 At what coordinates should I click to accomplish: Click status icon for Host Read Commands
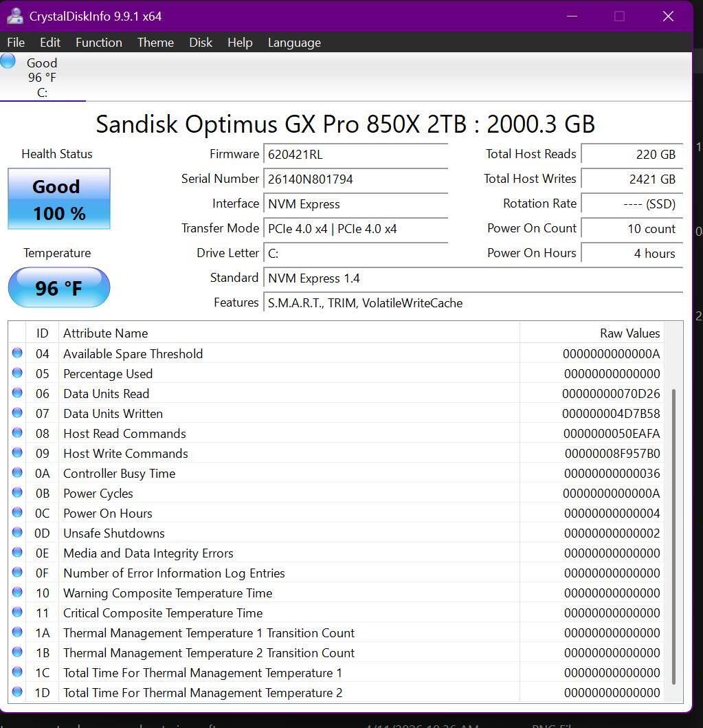click(x=17, y=432)
